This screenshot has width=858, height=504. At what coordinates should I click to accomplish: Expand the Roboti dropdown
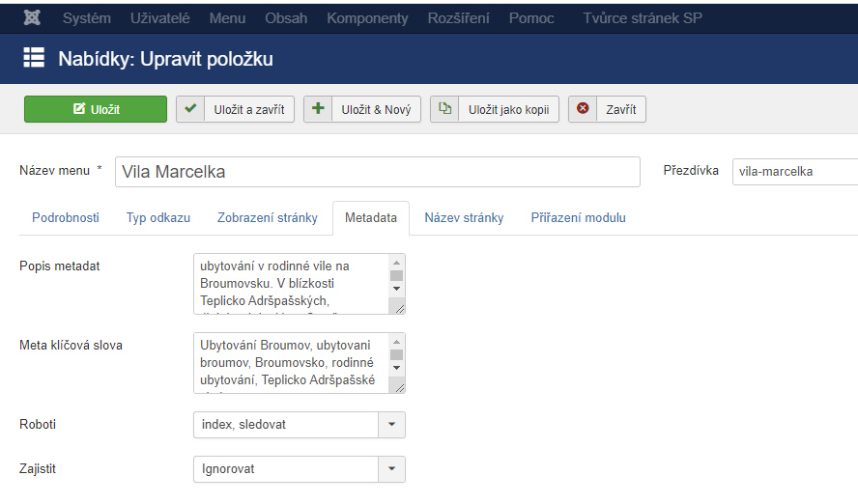pyautogui.click(x=391, y=425)
